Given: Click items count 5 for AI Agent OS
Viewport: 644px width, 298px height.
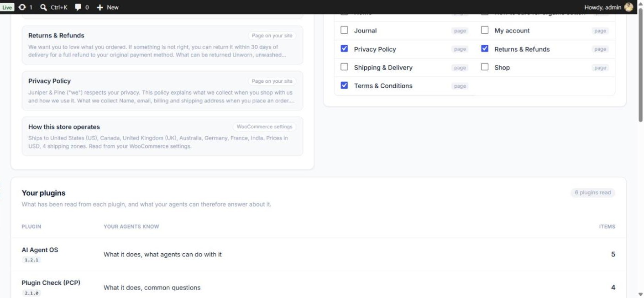Looking at the screenshot, I should click(x=613, y=254).
